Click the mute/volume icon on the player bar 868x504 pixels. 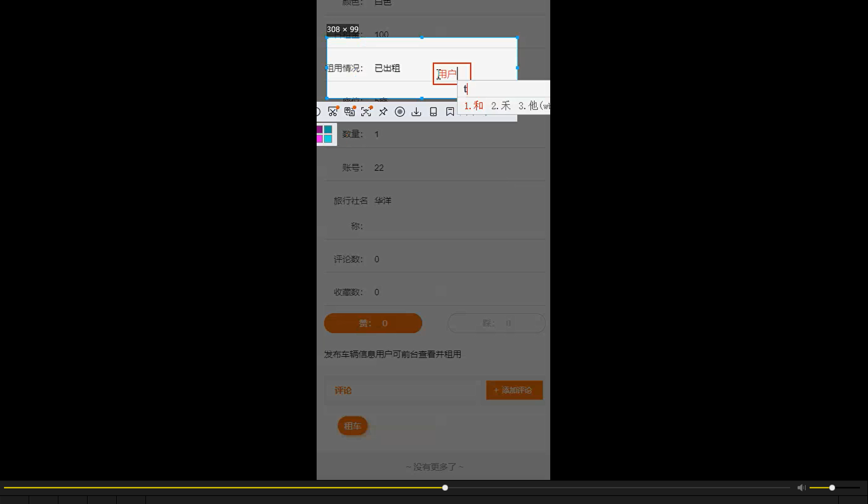click(x=801, y=487)
